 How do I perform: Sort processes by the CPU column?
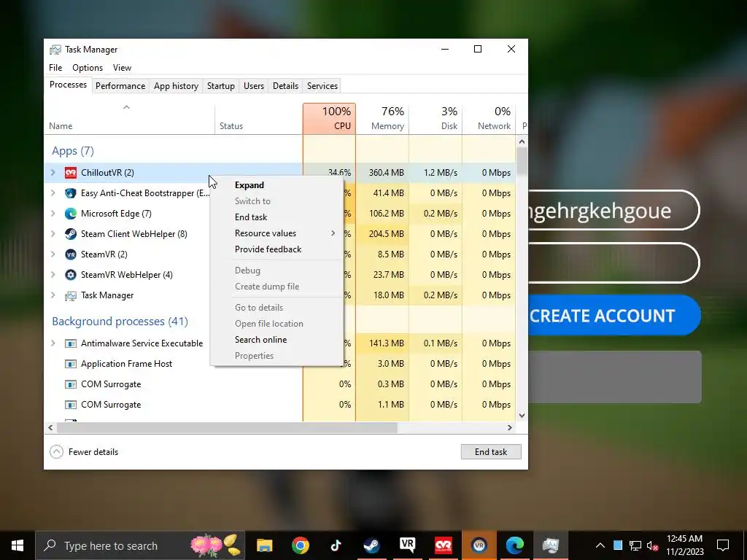tap(329, 119)
